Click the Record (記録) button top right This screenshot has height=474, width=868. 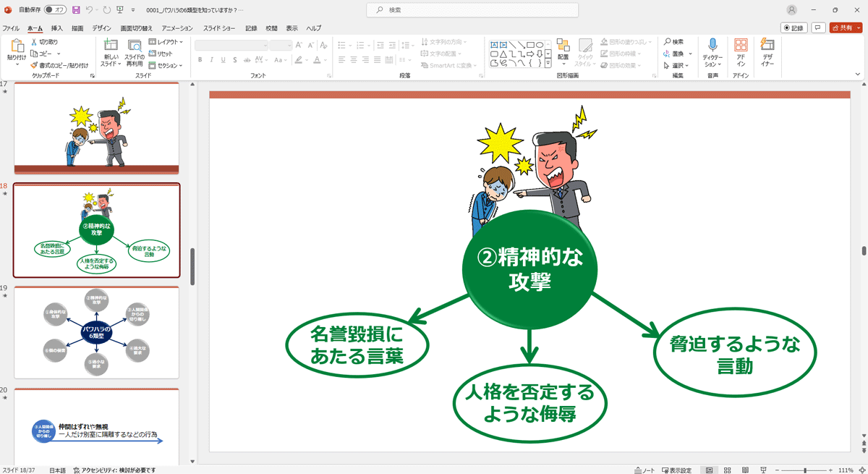point(794,27)
